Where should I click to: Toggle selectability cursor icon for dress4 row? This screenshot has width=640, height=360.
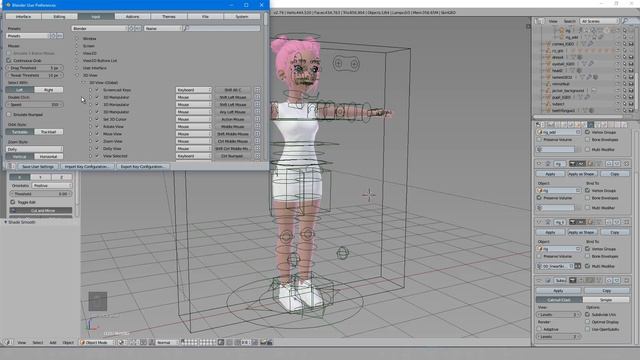pyautogui.click(x=624, y=57)
